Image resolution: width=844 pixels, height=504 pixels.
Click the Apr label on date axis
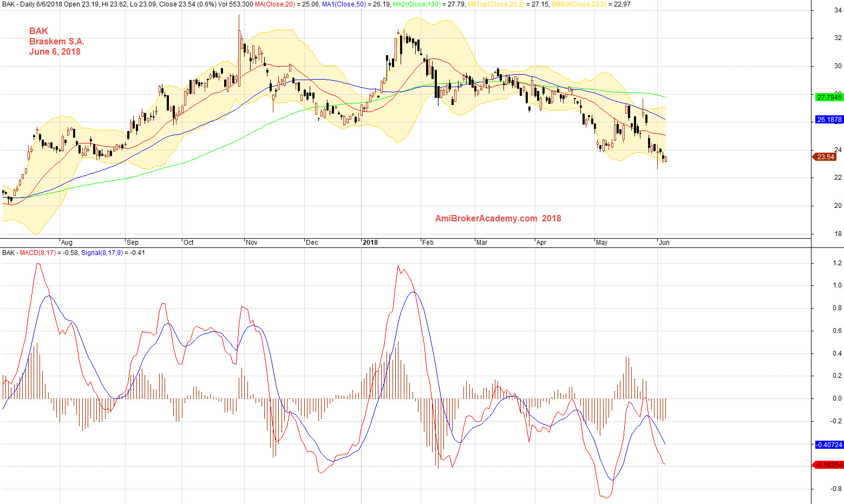click(541, 243)
